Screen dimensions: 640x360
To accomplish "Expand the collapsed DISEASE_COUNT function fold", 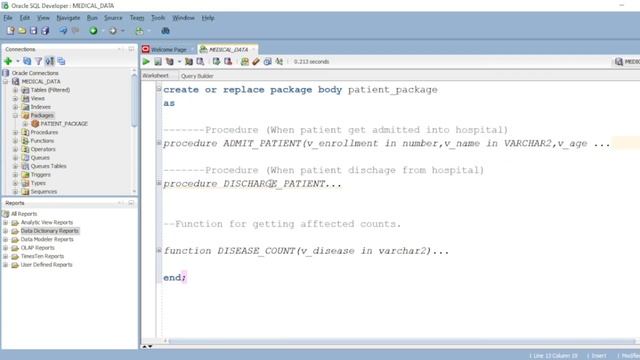I will [x=159, y=250].
